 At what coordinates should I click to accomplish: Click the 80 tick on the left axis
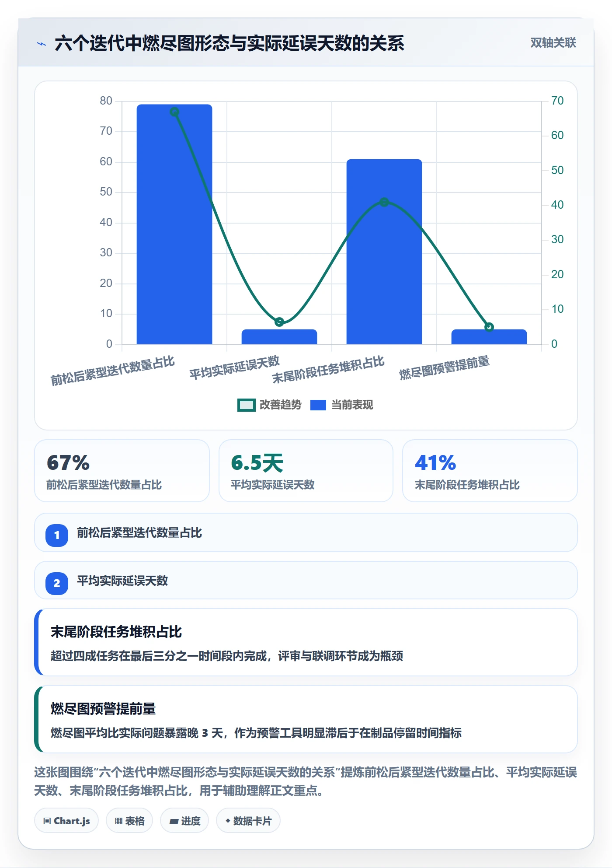106,101
